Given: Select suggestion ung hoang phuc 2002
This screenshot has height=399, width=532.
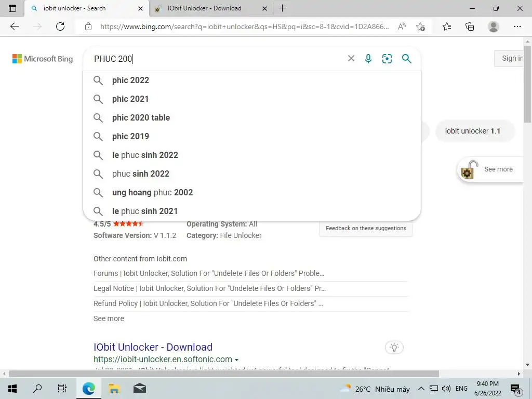Looking at the screenshot, I should tap(252, 192).
